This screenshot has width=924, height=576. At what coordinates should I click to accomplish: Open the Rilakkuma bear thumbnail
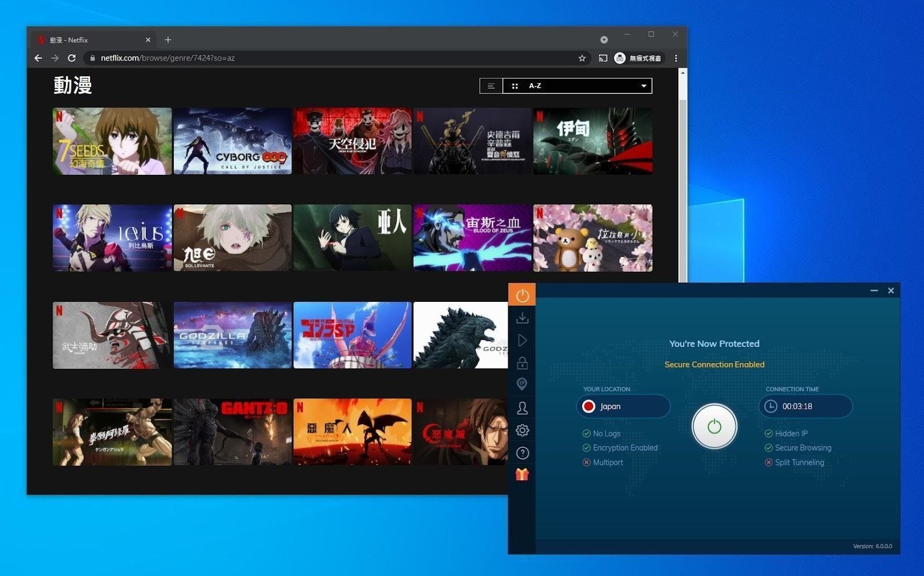coord(593,238)
